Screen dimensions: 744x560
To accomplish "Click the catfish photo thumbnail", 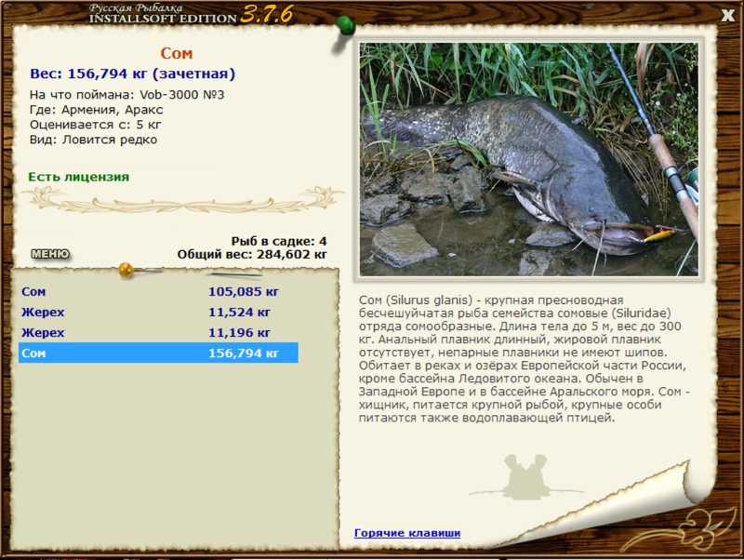I will [x=528, y=159].
